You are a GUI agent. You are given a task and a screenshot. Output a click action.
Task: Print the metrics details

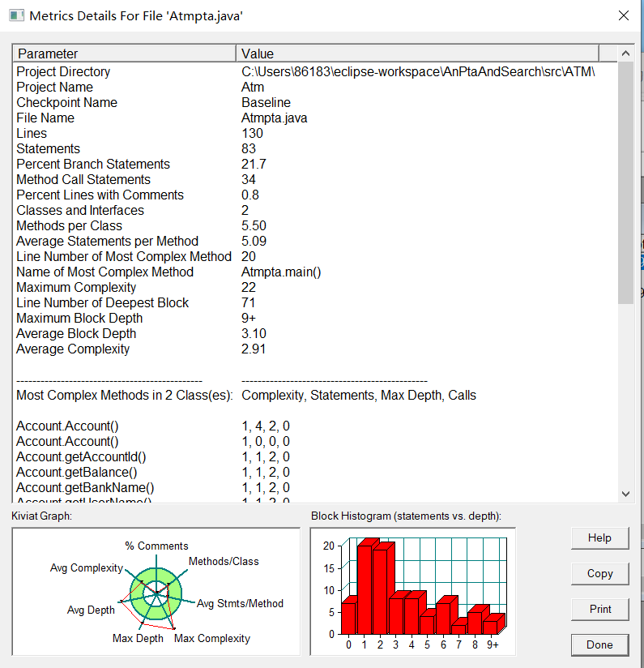coord(599,609)
